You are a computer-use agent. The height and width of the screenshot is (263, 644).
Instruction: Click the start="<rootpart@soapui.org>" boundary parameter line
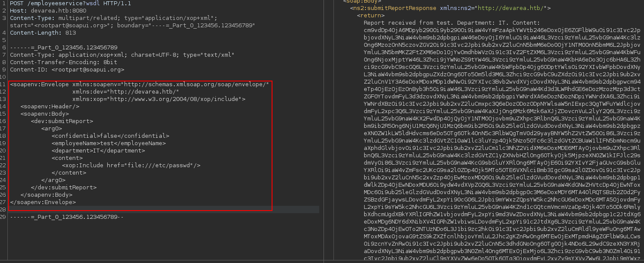pos(132,25)
